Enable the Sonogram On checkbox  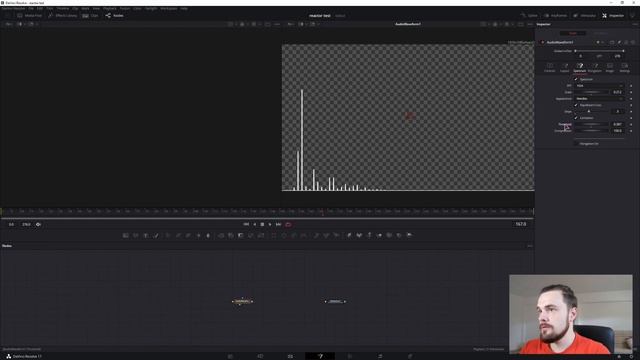click(576, 143)
